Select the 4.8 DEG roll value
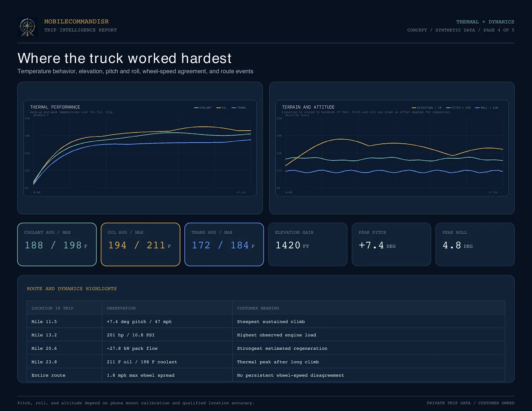Image resolution: width=532 pixels, height=411 pixels. (x=458, y=245)
